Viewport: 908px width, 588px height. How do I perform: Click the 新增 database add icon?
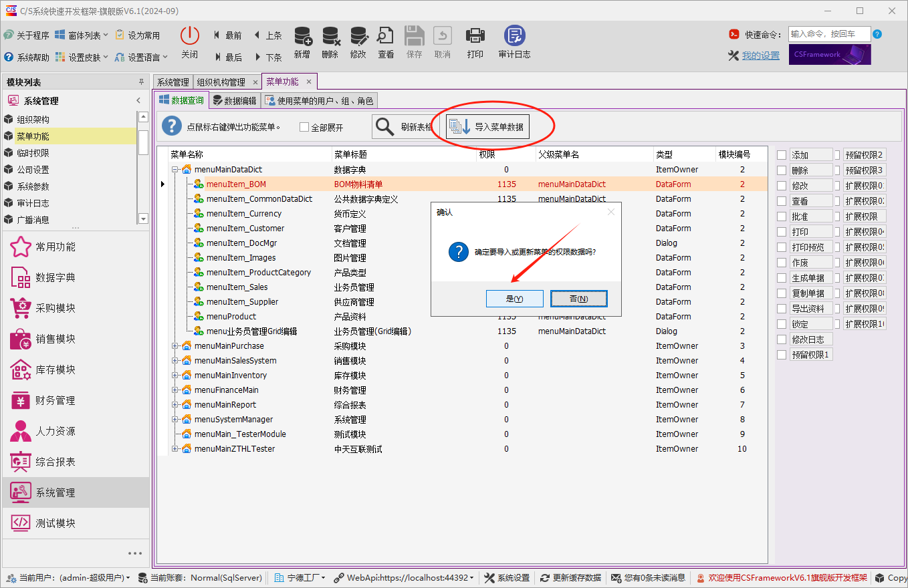click(x=302, y=36)
